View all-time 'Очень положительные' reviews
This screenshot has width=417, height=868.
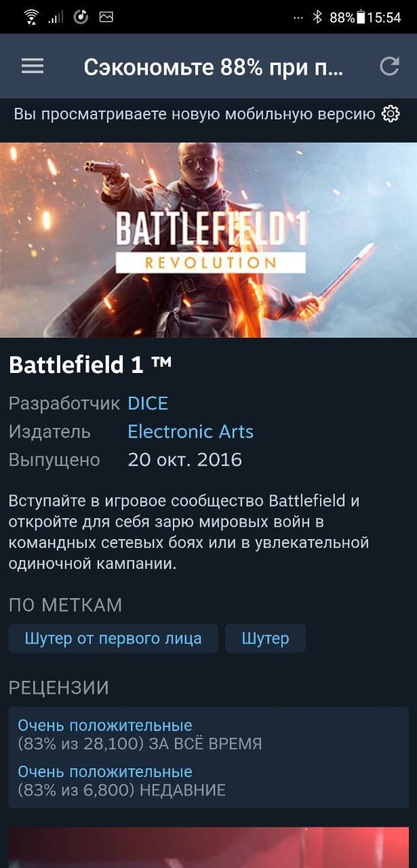coord(105,726)
